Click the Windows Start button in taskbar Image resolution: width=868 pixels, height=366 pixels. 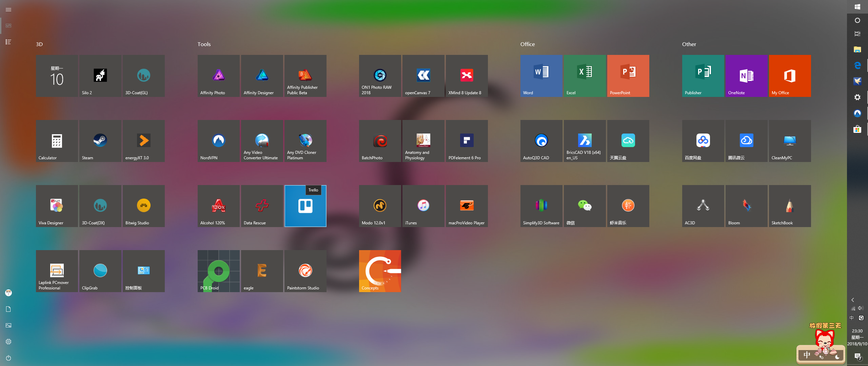[857, 7]
